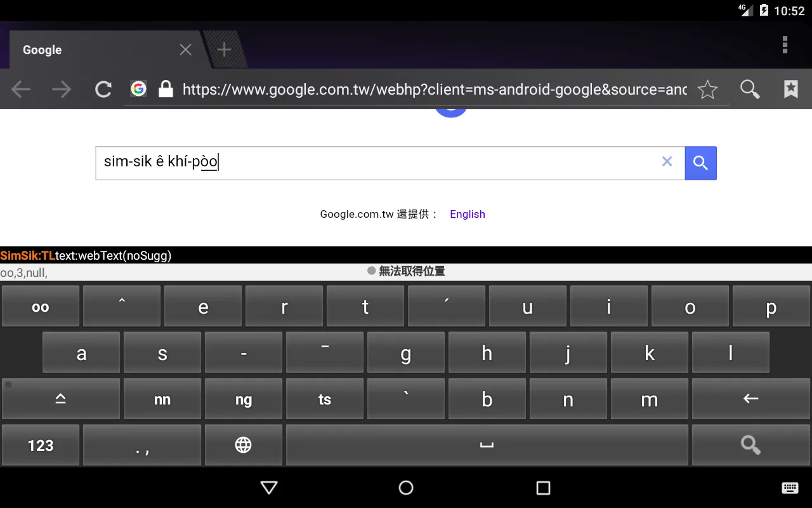Reload the page with the refresh icon
This screenshot has height=508, width=812.
(x=103, y=90)
